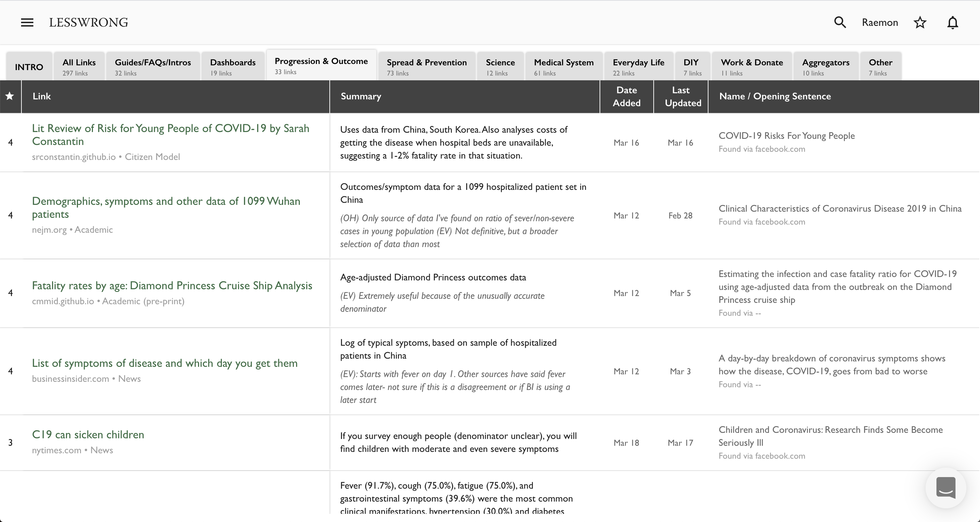Switch to the DIY tab

(692, 67)
